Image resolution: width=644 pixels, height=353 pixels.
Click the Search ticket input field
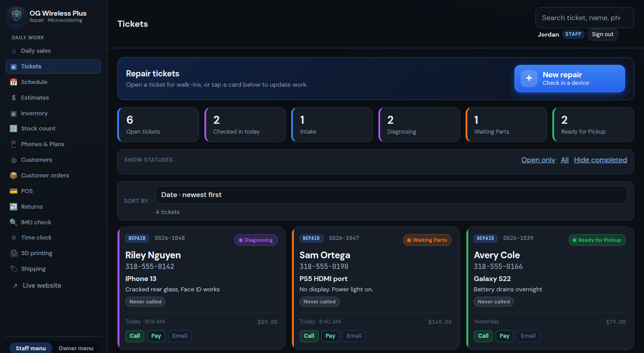(585, 18)
